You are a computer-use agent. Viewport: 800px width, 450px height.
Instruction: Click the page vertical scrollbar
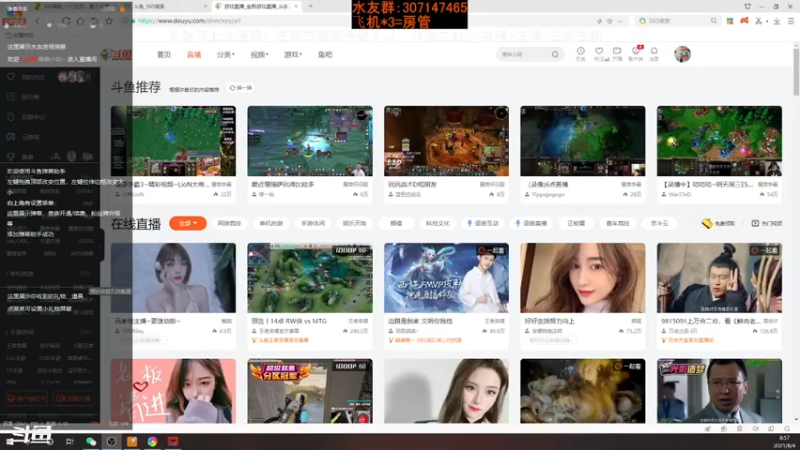[796, 71]
